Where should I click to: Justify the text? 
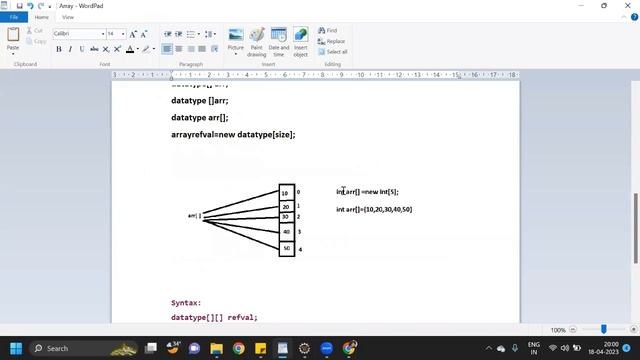click(202, 49)
